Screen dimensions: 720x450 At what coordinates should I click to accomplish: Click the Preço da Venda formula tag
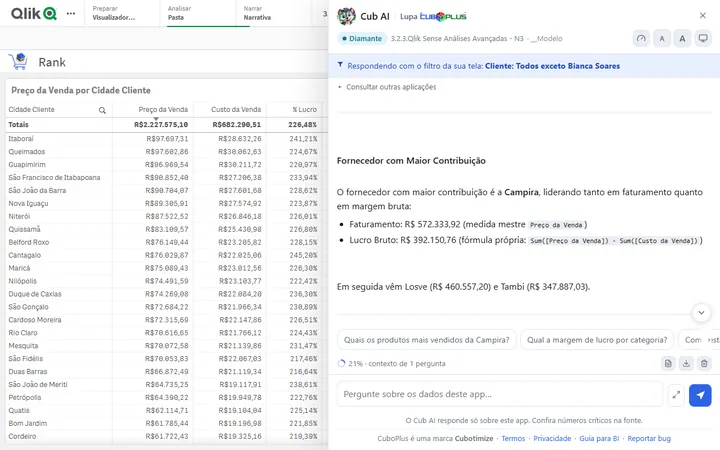(556, 225)
